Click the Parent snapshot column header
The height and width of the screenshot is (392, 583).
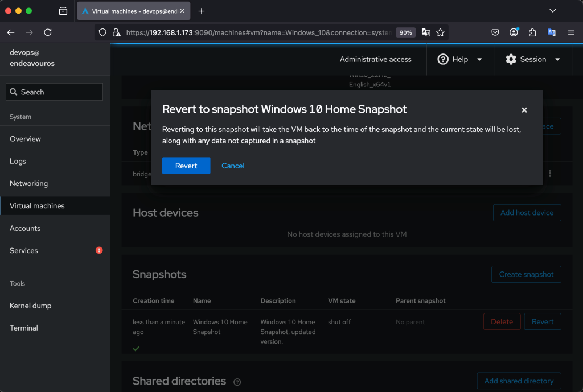click(421, 301)
